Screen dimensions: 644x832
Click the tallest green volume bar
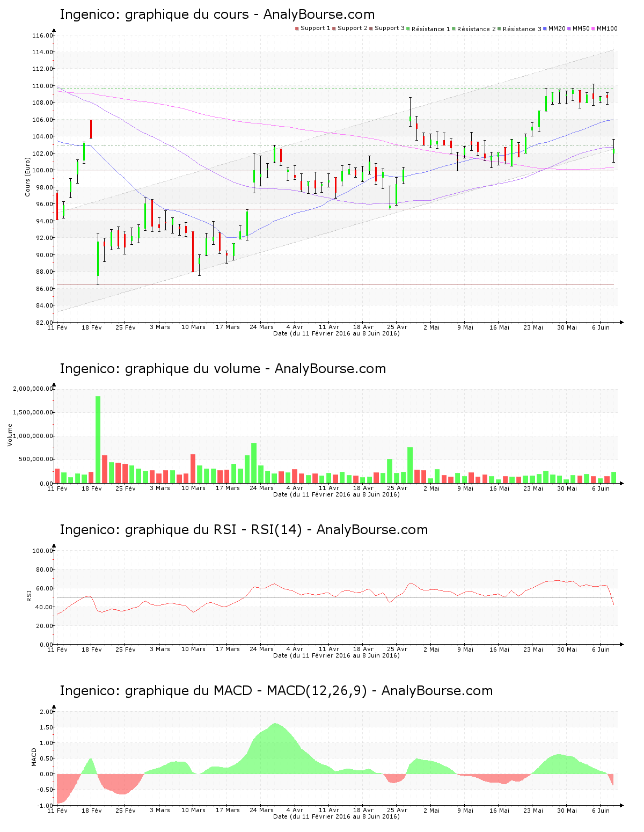pyautogui.click(x=98, y=440)
